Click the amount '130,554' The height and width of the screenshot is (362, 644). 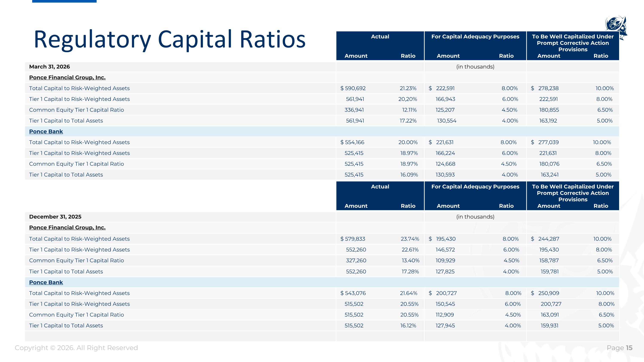[447, 121]
